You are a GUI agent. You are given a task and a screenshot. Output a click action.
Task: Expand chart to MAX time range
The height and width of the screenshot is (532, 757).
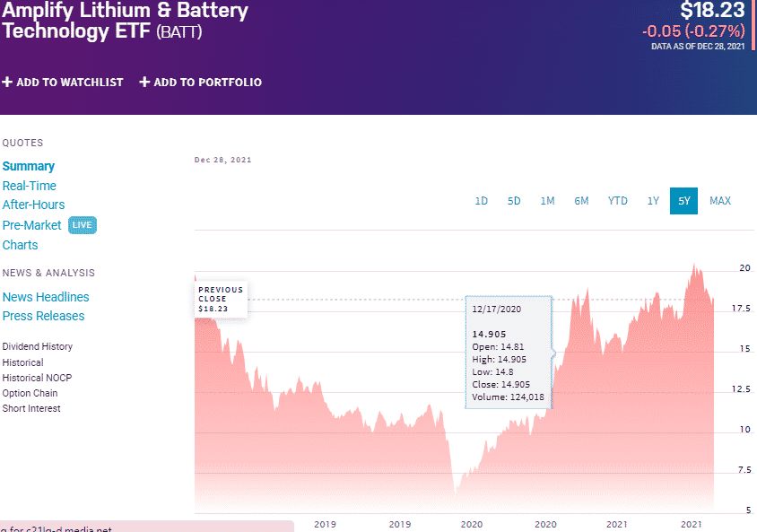(x=720, y=201)
